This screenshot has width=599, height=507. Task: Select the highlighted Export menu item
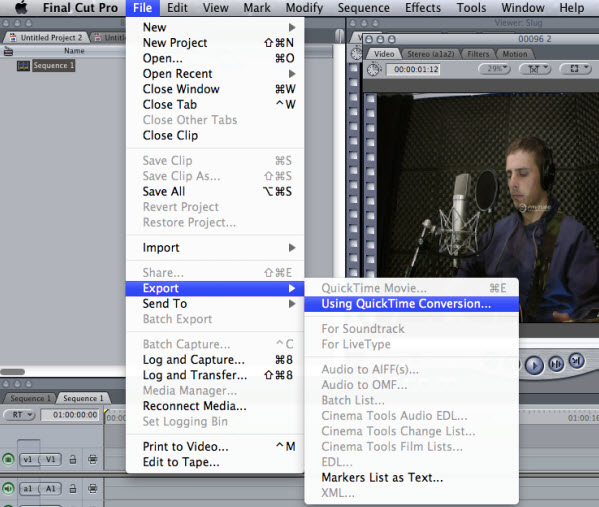click(x=215, y=288)
